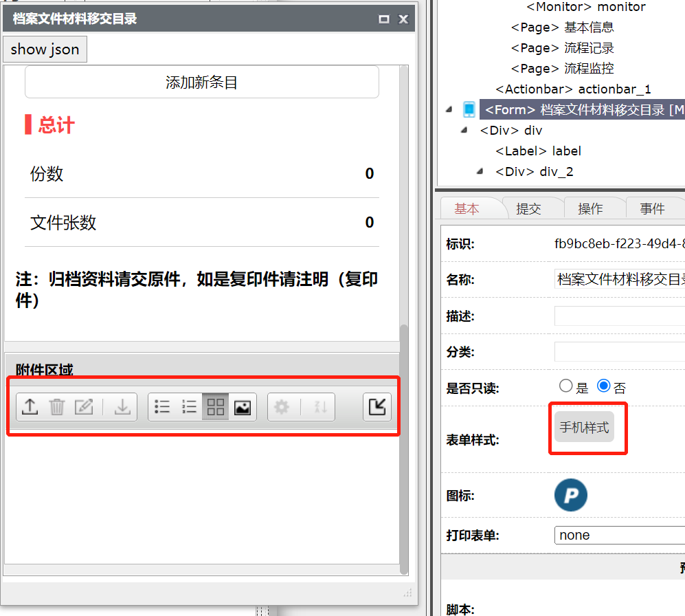Collapse the <Div> div tree node
The width and height of the screenshot is (685, 616).
(462, 130)
